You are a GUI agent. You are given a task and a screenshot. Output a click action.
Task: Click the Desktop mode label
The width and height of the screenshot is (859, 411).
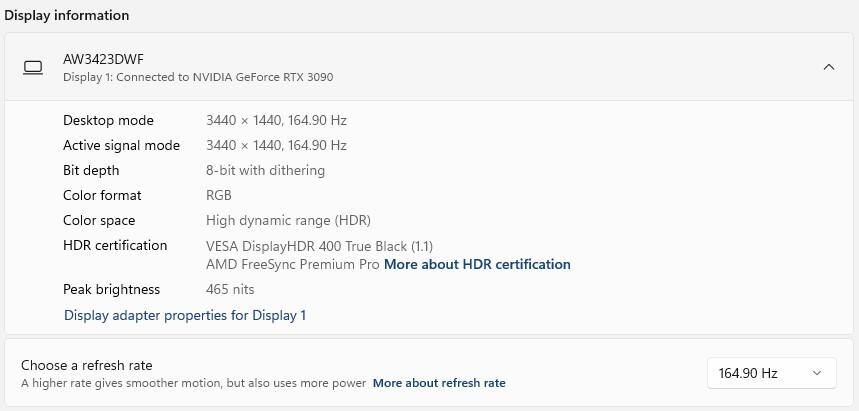[x=108, y=120]
